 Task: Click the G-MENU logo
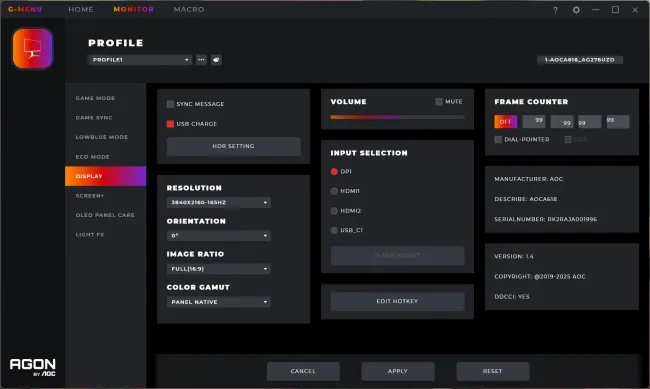[x=25, y=9]
